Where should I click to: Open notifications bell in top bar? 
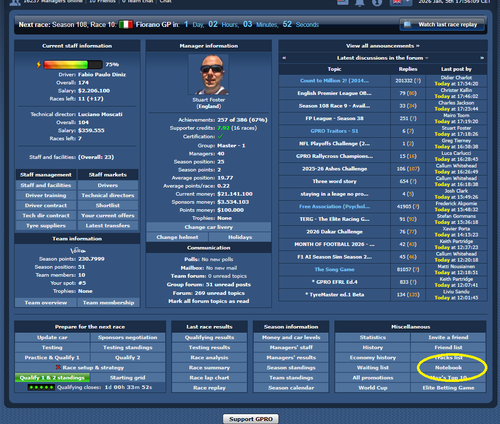coord(360,3)
